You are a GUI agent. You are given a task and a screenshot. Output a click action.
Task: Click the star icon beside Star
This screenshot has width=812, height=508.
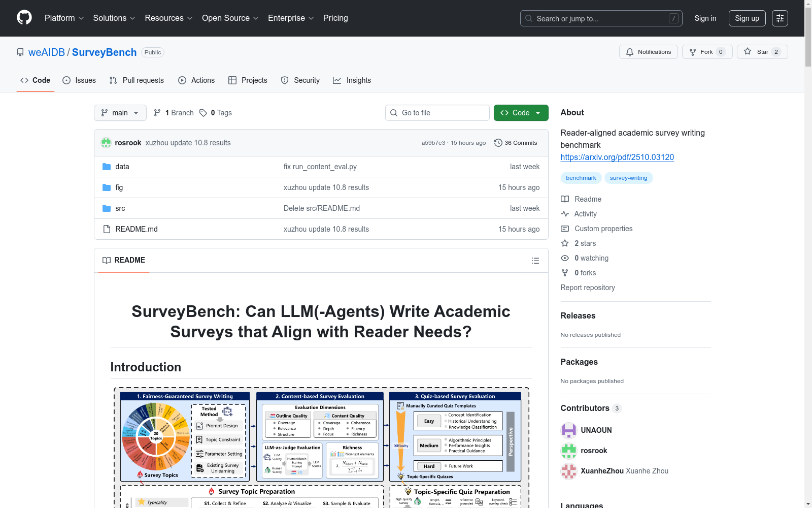click(748, 51)
